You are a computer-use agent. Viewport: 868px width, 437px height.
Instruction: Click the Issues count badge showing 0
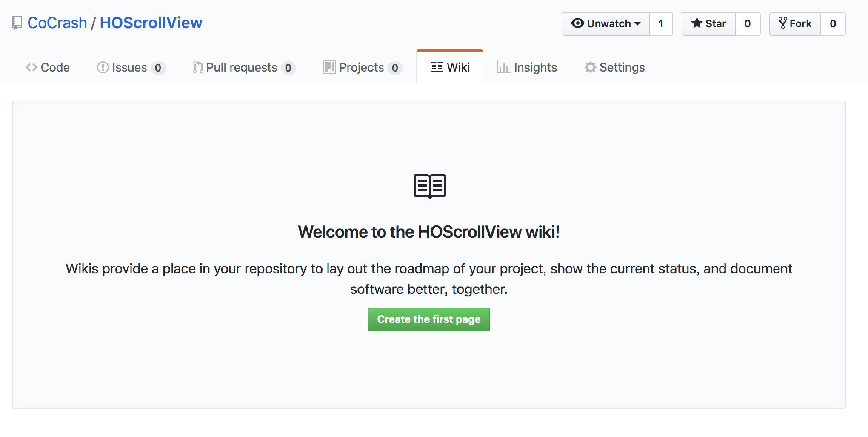click(x=158, y=68)
